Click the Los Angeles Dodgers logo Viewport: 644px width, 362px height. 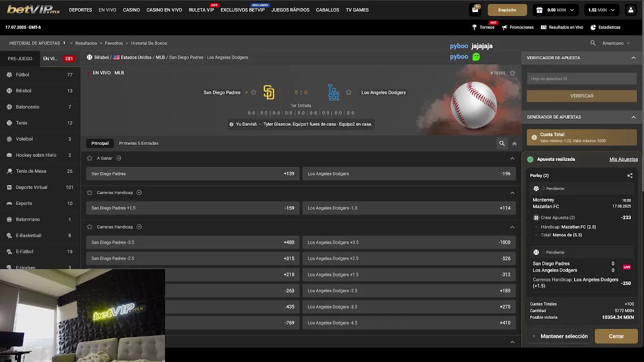(333, 93)
